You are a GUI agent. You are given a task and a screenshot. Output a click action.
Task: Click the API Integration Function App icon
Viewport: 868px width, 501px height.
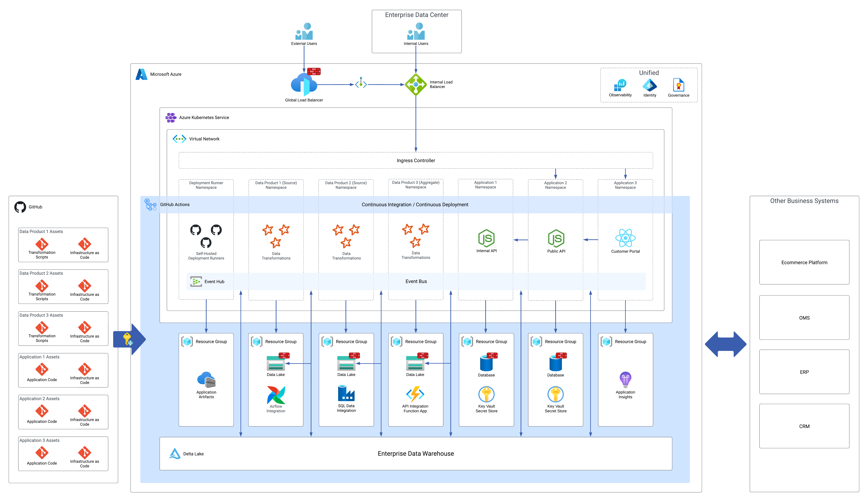click(415, 394)
